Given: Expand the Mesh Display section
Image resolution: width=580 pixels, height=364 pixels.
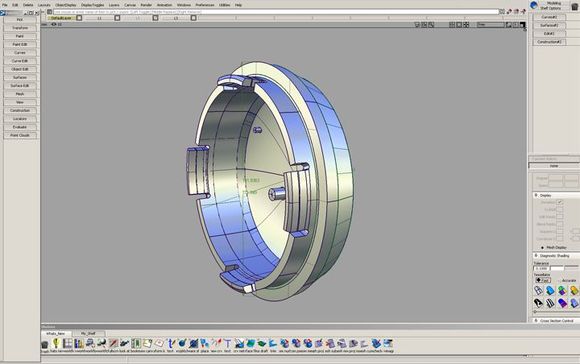Looking at the screenshot, I should click(543, 247).
